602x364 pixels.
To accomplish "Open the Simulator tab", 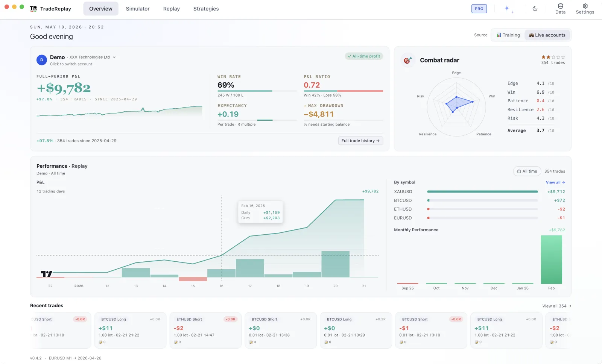I will tap(138, 9).
